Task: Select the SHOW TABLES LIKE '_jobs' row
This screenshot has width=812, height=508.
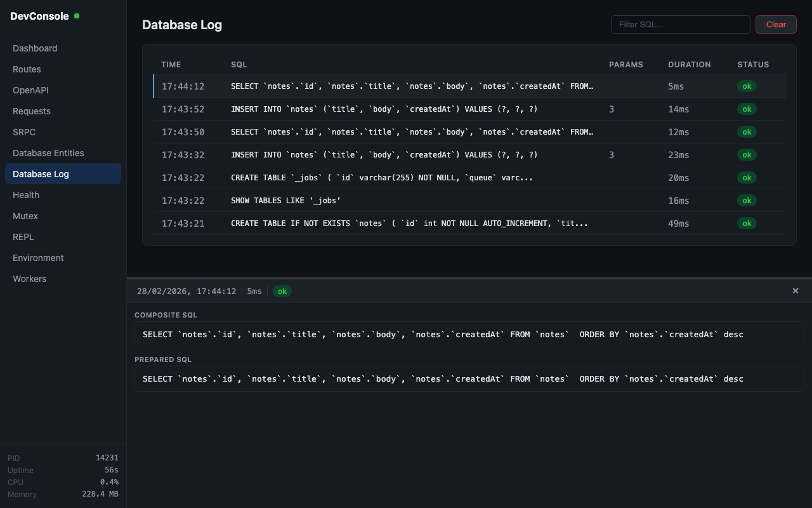Action: click(469, 201)
